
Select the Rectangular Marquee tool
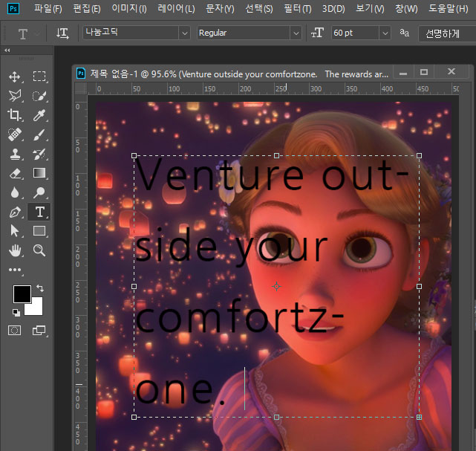(x=39, y=77)
